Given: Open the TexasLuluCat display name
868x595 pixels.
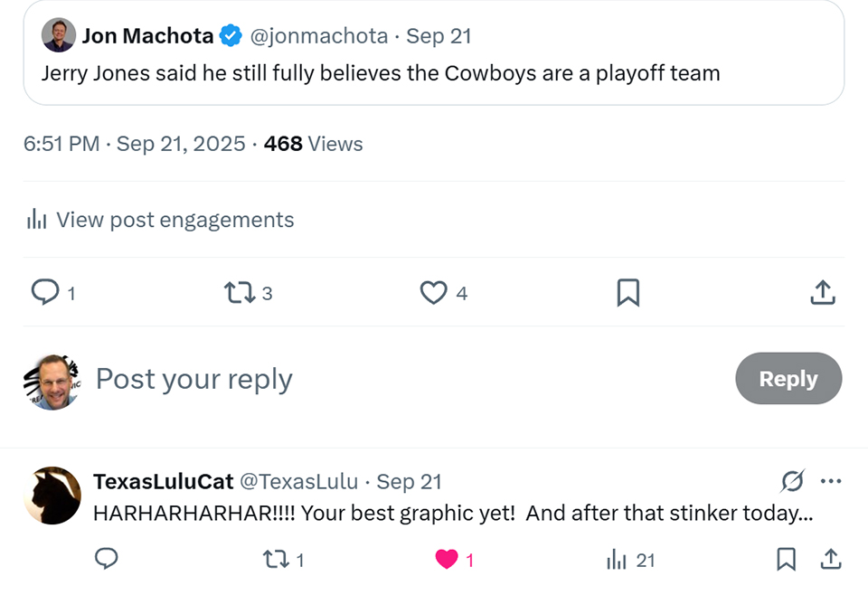Looking at the screenshot, I should 163,481.
